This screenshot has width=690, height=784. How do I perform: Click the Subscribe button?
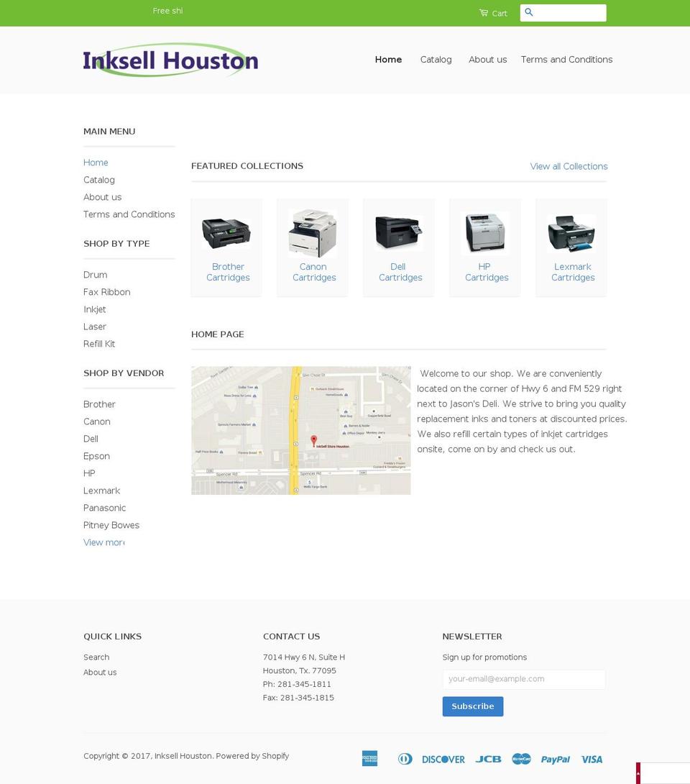(x=473, y=706)
